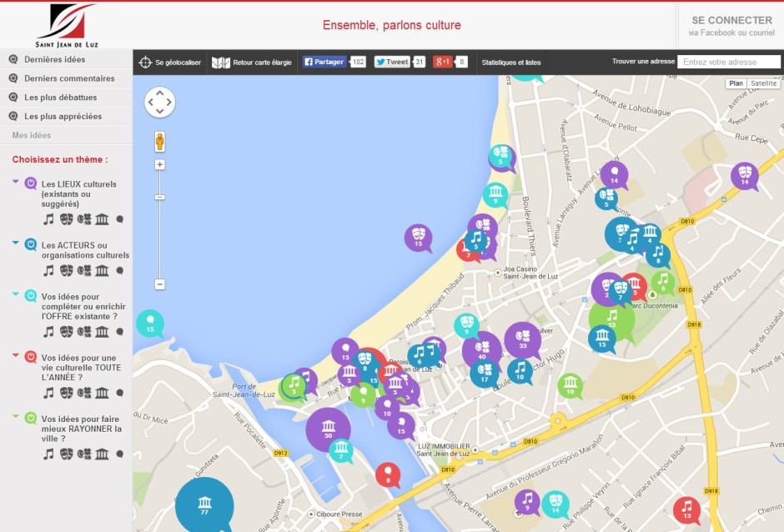Click the Retour carte élargie map icon
The image size is (784, 532).
pos(220,63)
